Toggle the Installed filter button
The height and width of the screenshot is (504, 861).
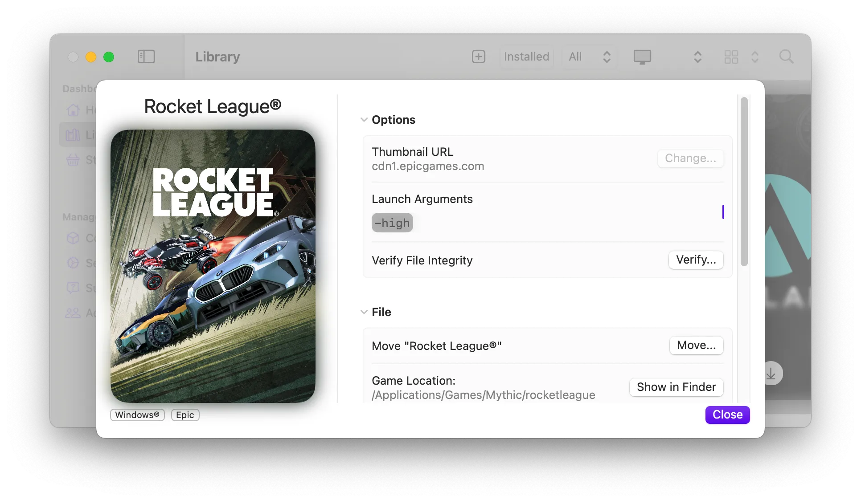526,57
